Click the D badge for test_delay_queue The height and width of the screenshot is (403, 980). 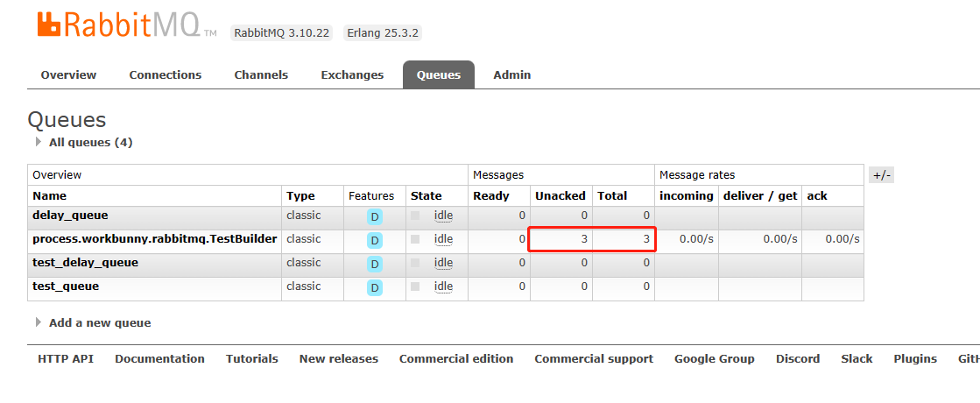click(x=374, y=265)
